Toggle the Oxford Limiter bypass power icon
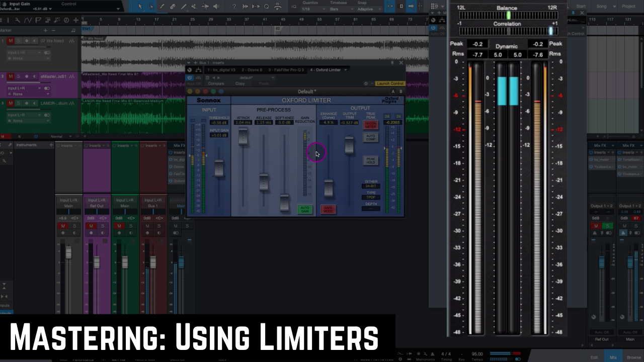The width and height of the screenshot is (644, 362). click(190, 77)
